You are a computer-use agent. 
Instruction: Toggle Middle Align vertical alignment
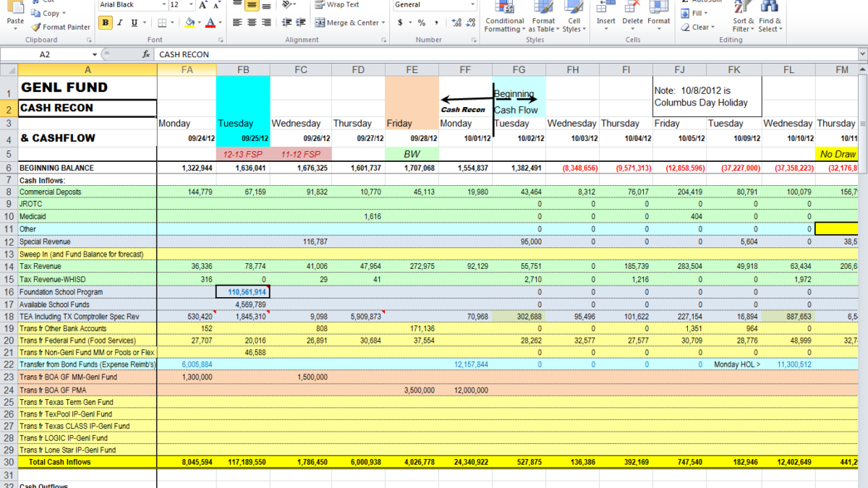pos(252,4)
